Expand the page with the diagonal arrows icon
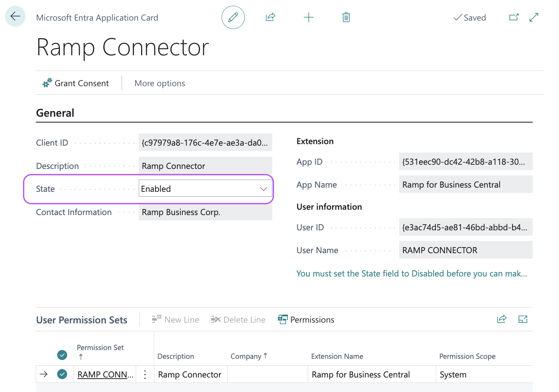The height and width of the screenshot is (392, 559). click(x=534, y=17)
